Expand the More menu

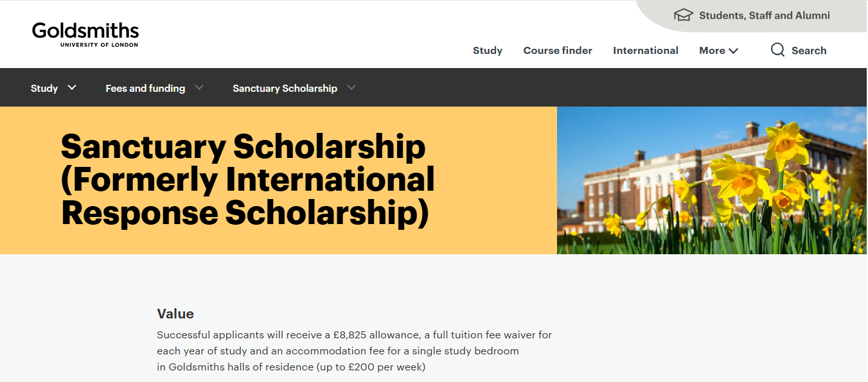coord(718,50)
